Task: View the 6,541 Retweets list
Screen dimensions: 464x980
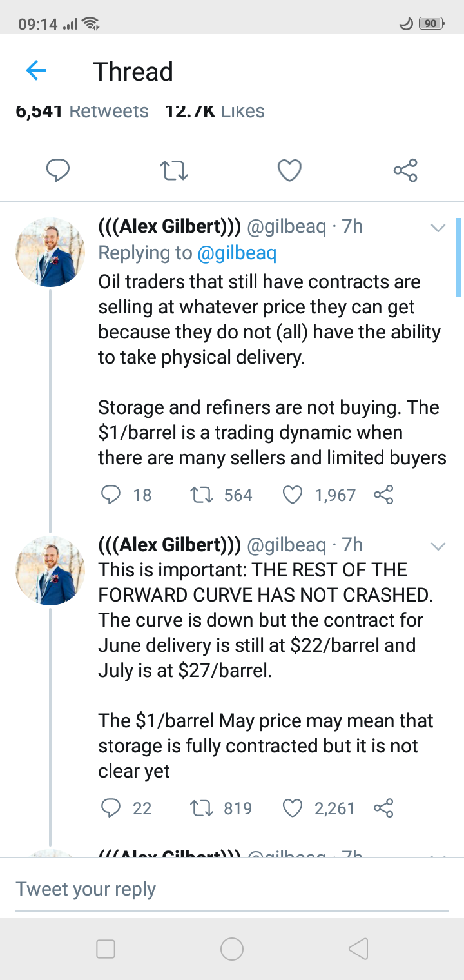Action: (x=82, y=112)
